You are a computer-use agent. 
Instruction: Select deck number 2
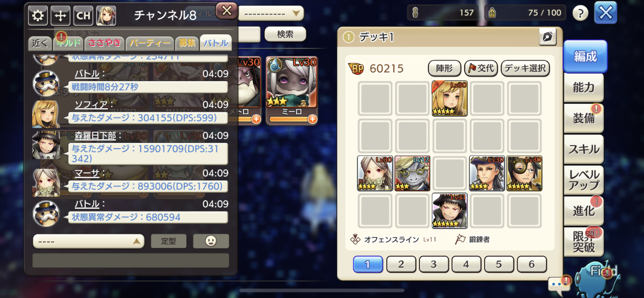click(401, 264)
